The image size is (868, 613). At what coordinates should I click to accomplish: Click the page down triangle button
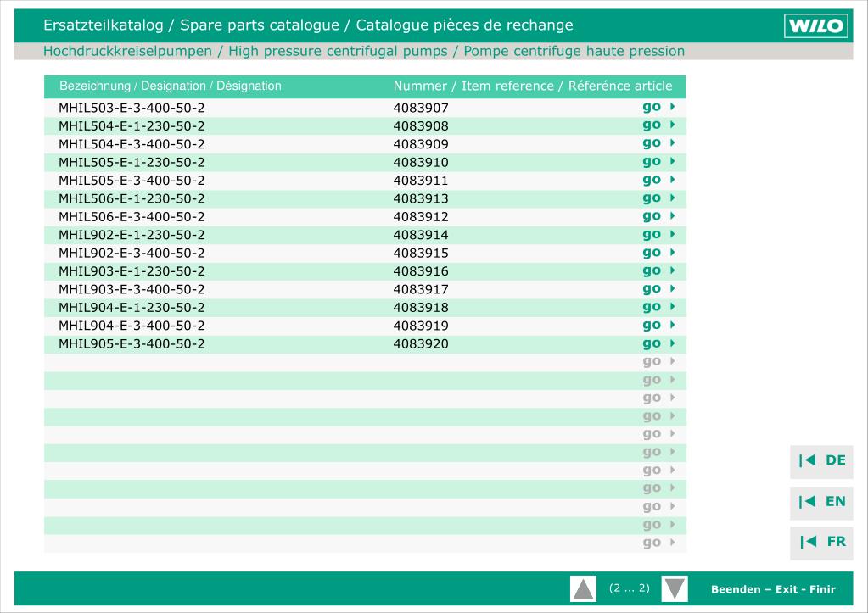(x=675, y=588)
